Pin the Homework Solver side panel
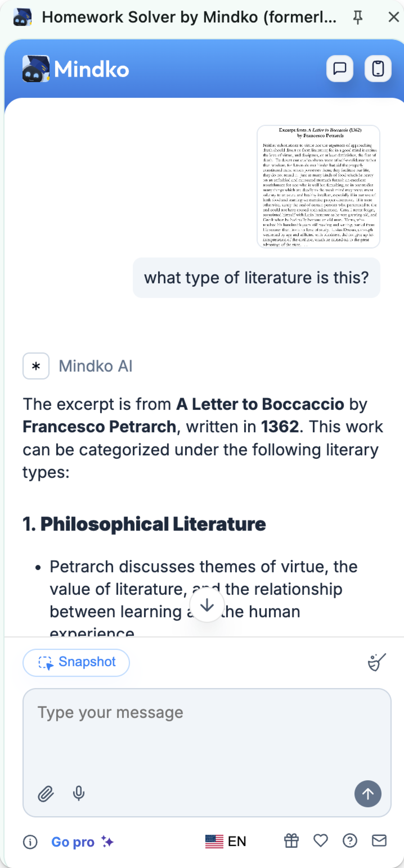Viewport: 404px width, 868px height. (x=358, y=17)
